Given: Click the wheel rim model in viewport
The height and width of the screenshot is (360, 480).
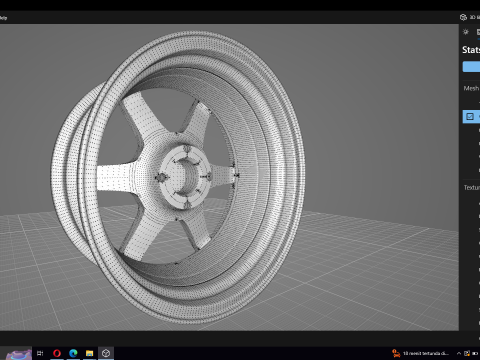Looking at the screenshot, I should click(177, 177).
